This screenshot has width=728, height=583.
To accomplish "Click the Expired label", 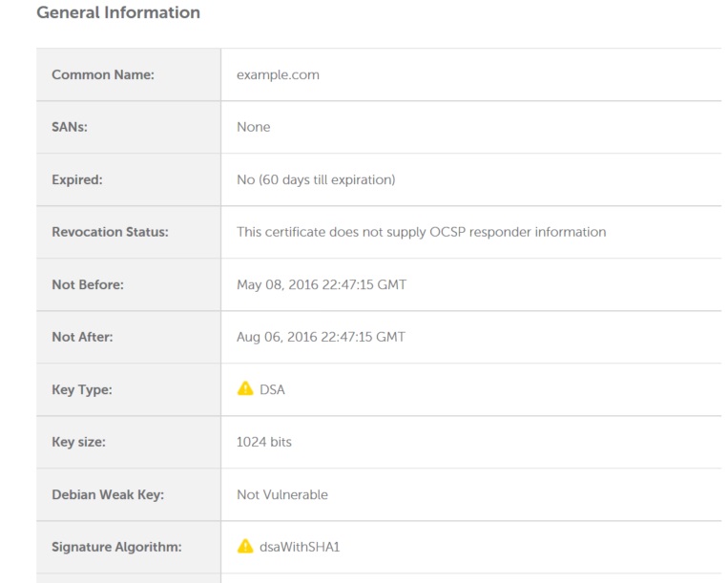I will (x=77, y=179).
